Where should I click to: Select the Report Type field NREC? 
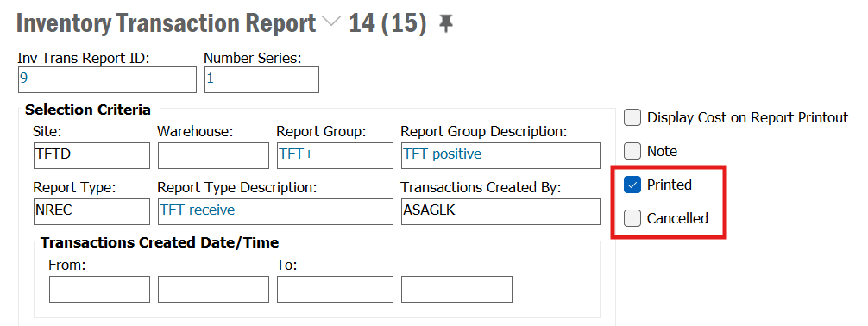91,211
